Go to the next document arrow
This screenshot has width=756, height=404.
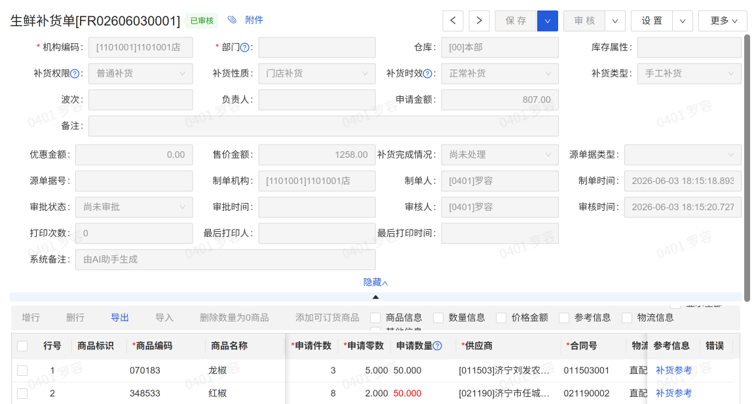coord(479,21)
